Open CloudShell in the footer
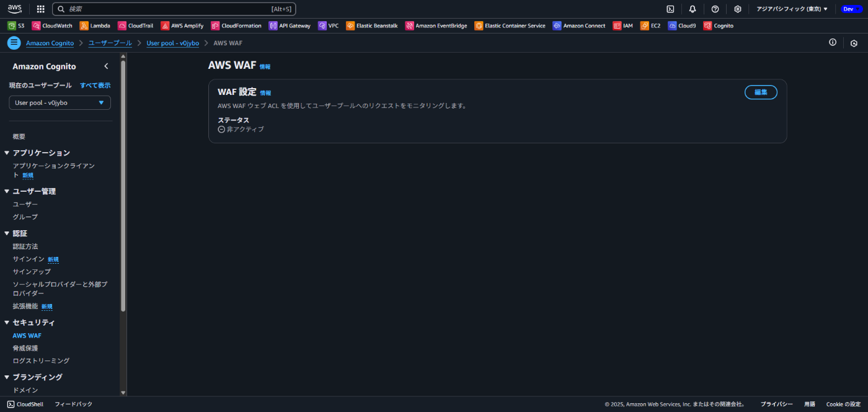The width and height of the screenshot is (868, 412). [25, 405]
